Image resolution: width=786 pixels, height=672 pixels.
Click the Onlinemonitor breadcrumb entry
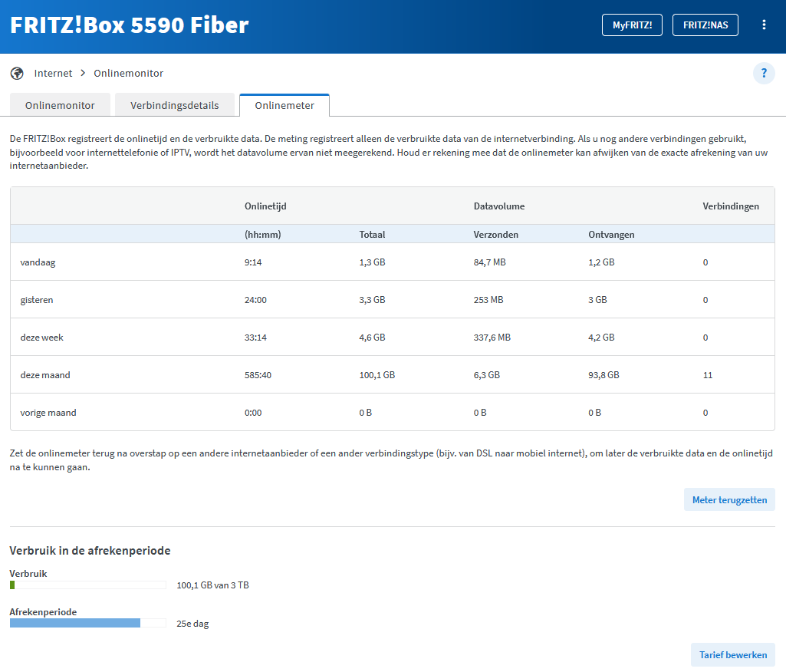128,74
